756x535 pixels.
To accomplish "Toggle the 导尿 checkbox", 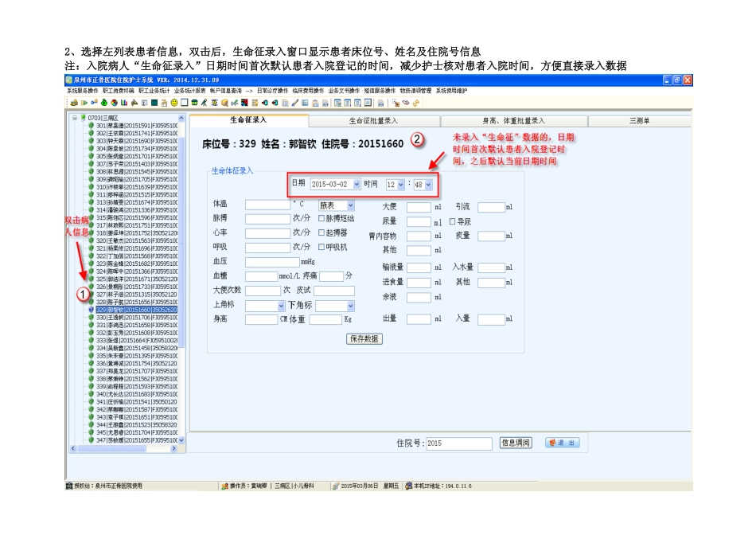I will tap(452, 221).
